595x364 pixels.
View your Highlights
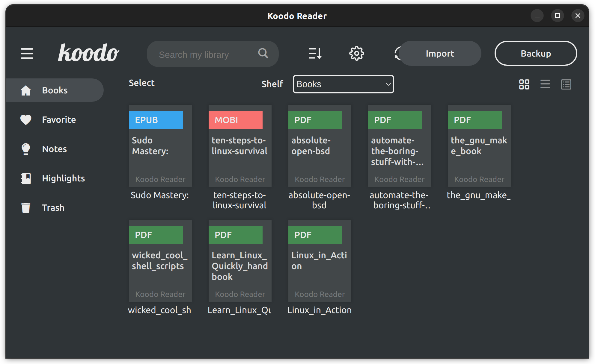(63, 178)
